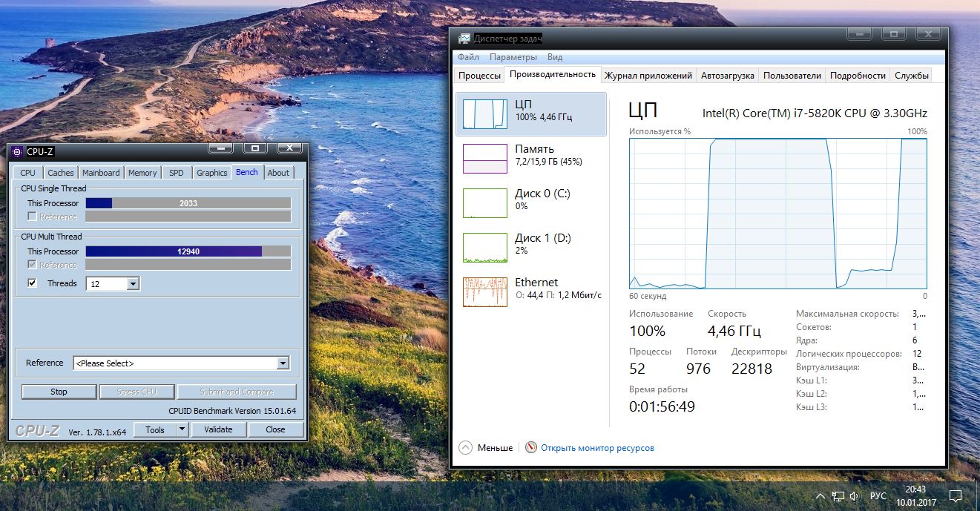Click the Validate button
Screen dimensions: 980x511
pyautogui.click(x=219, y=429)
